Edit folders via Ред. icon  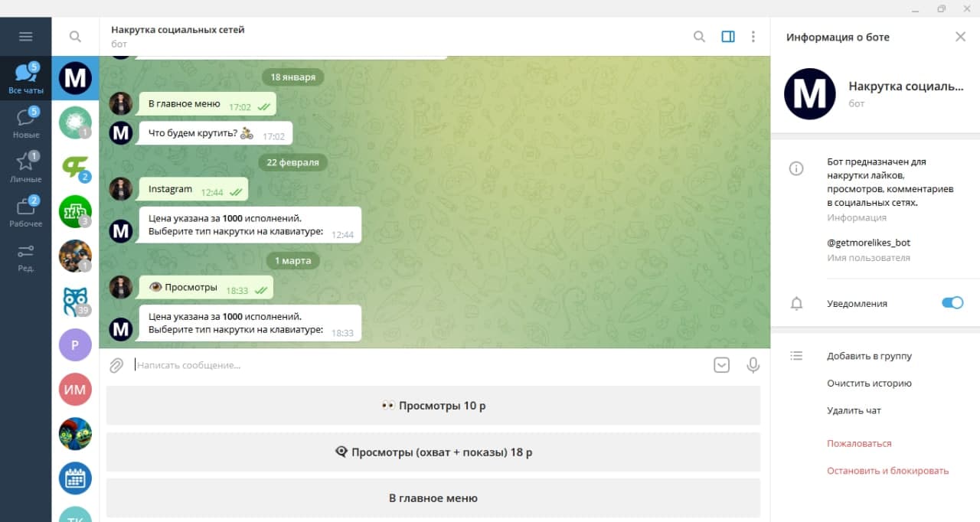click(x=26, y=258)
